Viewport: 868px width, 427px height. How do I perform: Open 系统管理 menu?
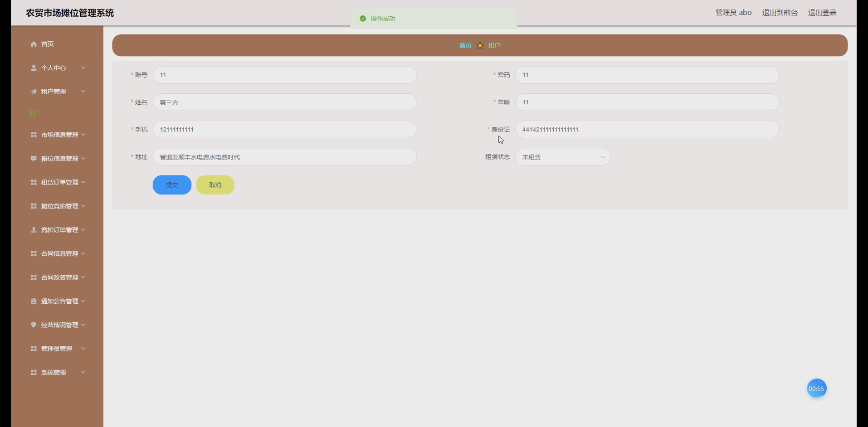pyautogui.click(x=57, y=372)
